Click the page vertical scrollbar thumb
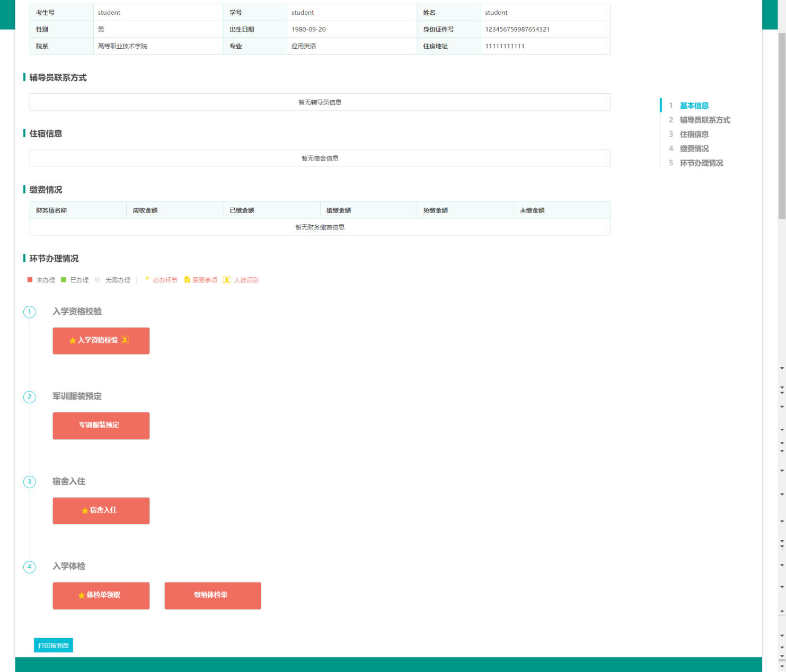Viewport: 786px width, 672px height. [782, 125]
